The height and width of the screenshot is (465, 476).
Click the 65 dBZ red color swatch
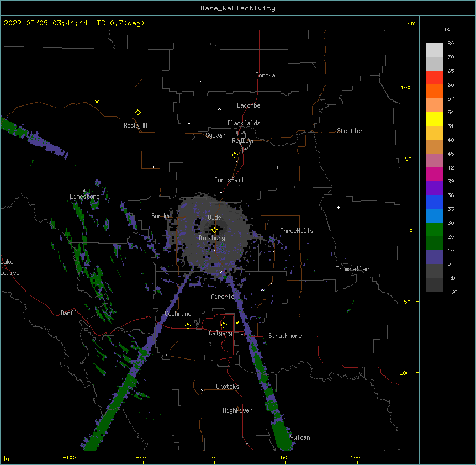click(434, 77)
